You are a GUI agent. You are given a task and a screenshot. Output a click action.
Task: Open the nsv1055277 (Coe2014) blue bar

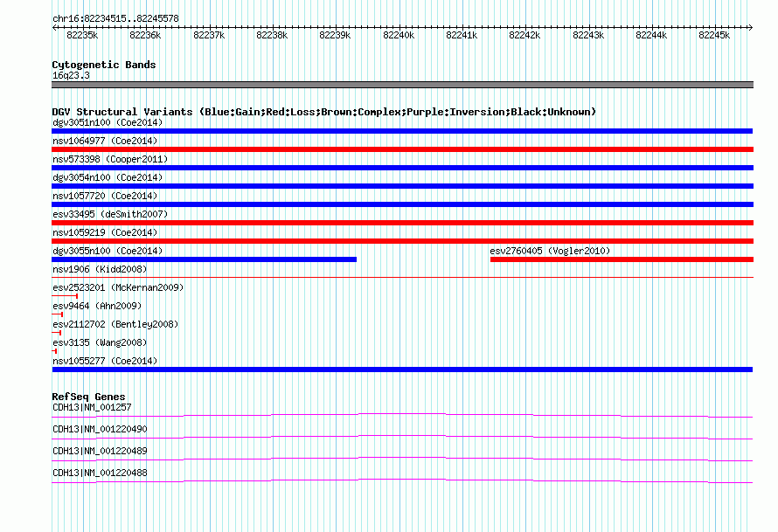(402, 370)
